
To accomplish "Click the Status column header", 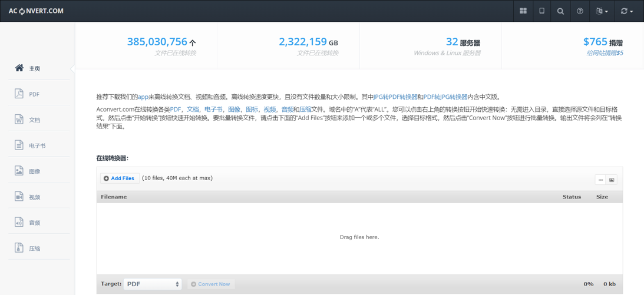I will [572, 197].
